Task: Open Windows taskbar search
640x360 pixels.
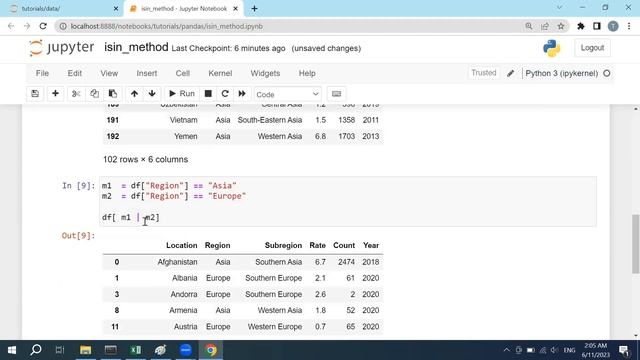Action: point(36,350)
